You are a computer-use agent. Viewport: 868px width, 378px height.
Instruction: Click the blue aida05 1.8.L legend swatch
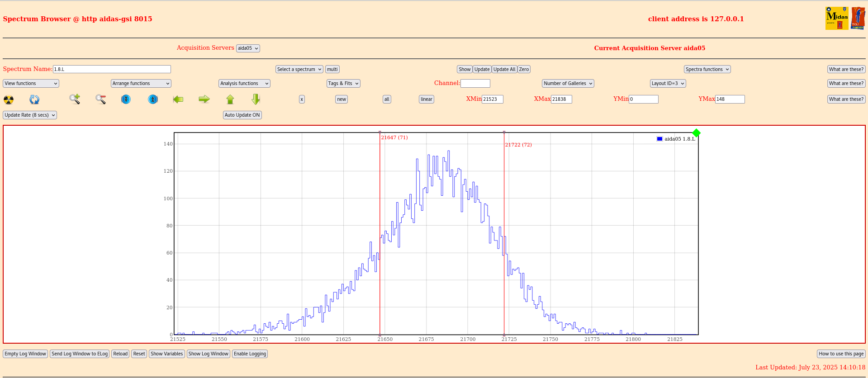(x=659, y=139)
